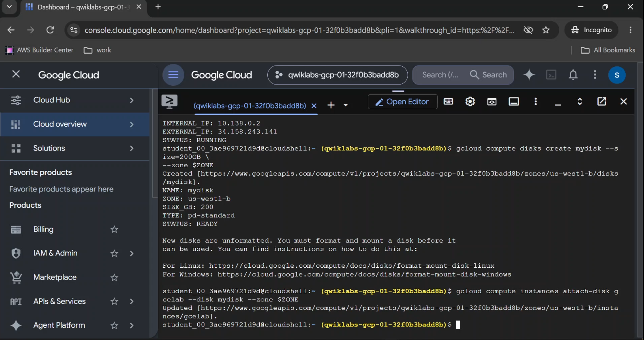This screenshot has width=644, height=340.
Task: Open Billing from Products list
Action: tap(43, 229)
